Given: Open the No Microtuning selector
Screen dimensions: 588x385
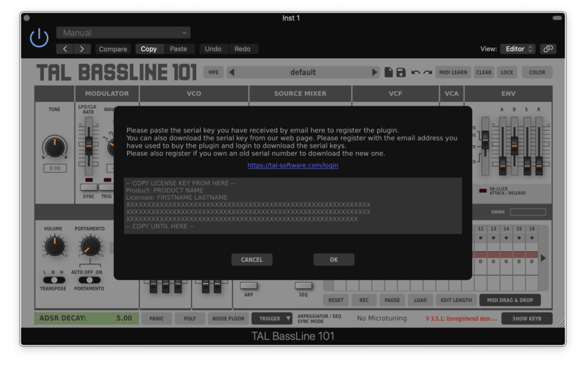Looking at the screenshot, I should (x=381, y=318).
